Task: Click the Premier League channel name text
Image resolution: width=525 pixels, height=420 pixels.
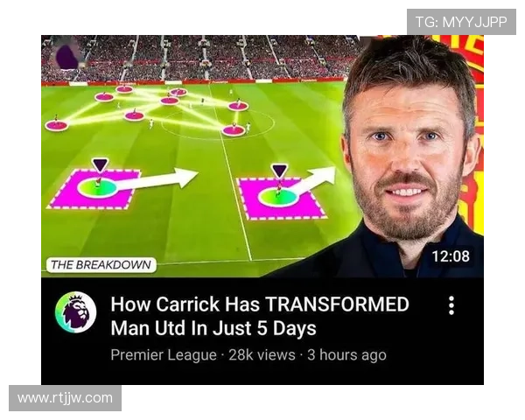Action: 164,355
